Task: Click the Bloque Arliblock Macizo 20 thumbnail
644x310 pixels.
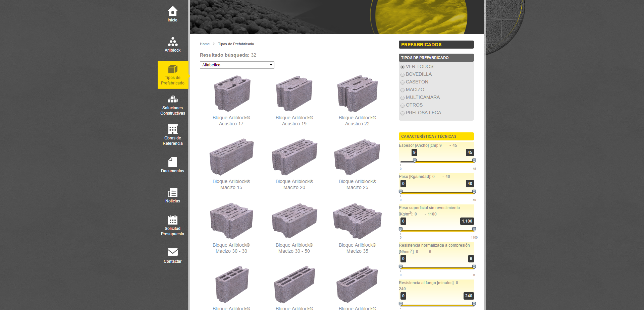Action: coord(294,157)
